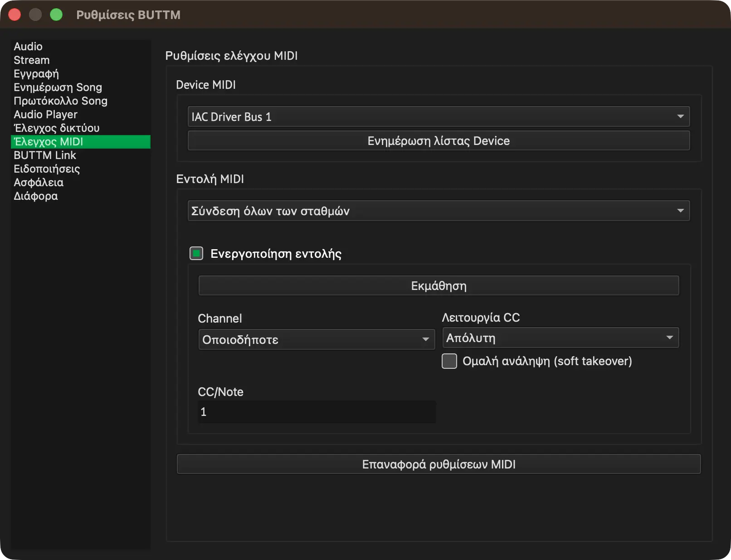The width and height of the screenshot is (731, 560).
Task: Close the Ρυθμίσεις BUTTM window
Action: point(15,15)
